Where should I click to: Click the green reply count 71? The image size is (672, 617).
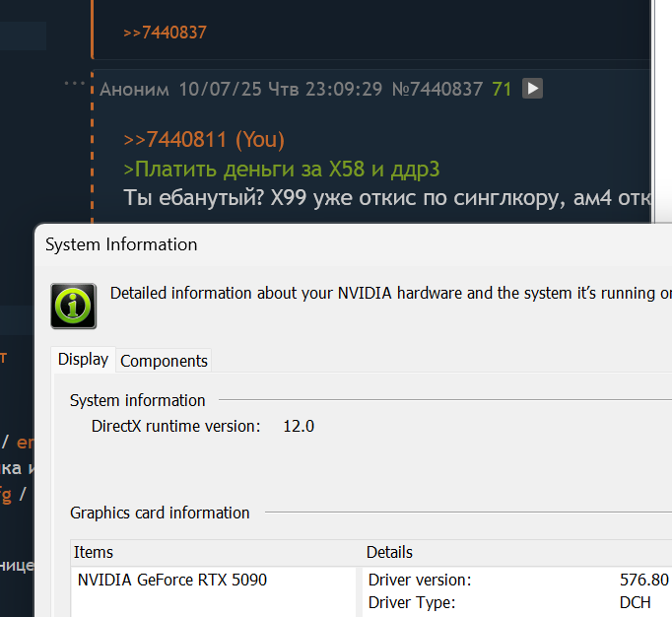502,90
